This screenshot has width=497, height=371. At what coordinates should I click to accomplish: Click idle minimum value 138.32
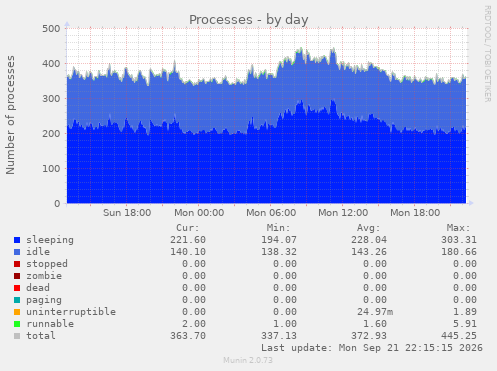[x=279, y=252]
